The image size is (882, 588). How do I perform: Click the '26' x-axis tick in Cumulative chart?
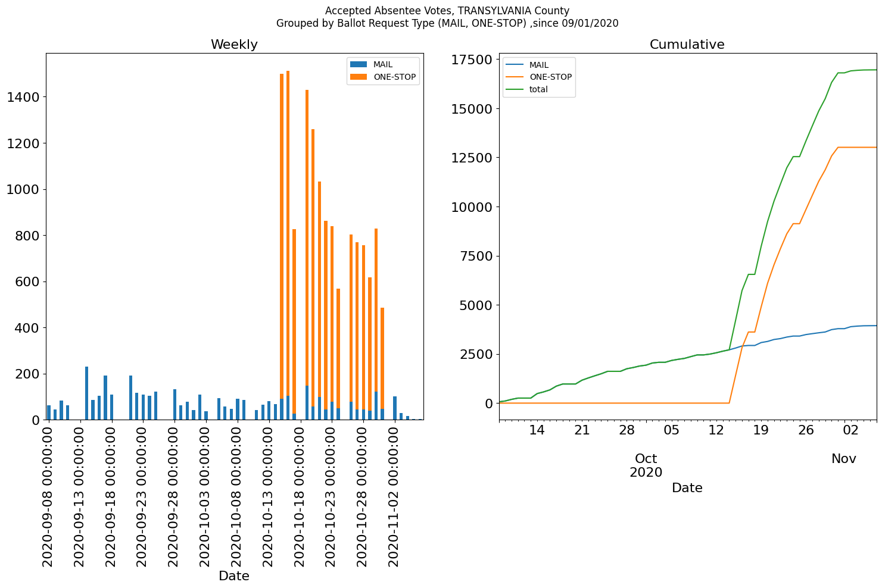coord(806,430)
